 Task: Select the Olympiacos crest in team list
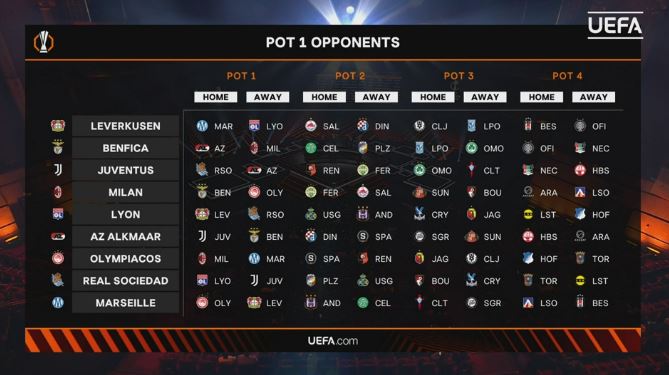click(x=58, y=258)
